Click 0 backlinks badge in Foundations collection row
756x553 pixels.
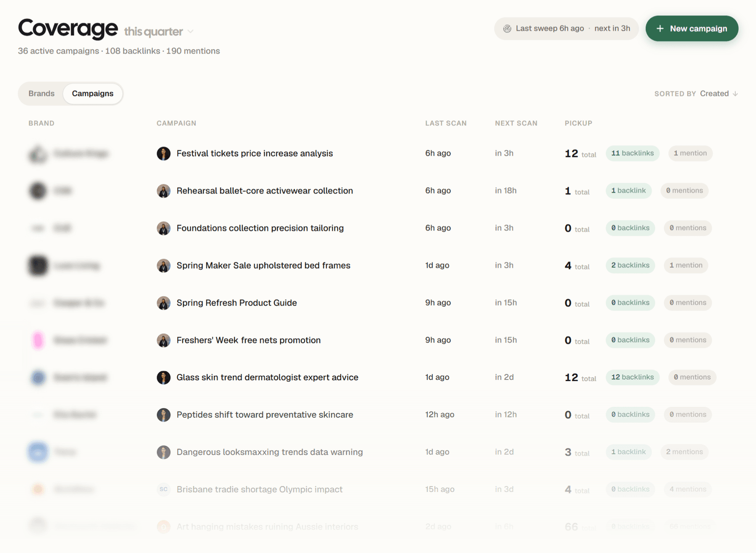[x=630, y=228]
